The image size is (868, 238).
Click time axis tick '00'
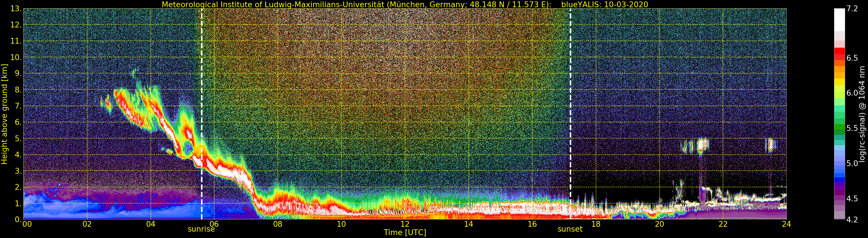pyautogui.click(x=27, y=224)
